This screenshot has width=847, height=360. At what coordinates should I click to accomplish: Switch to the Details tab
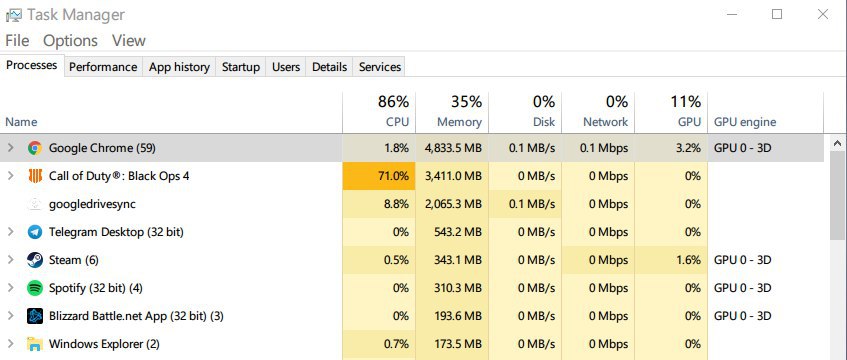[x=330, y=67]
